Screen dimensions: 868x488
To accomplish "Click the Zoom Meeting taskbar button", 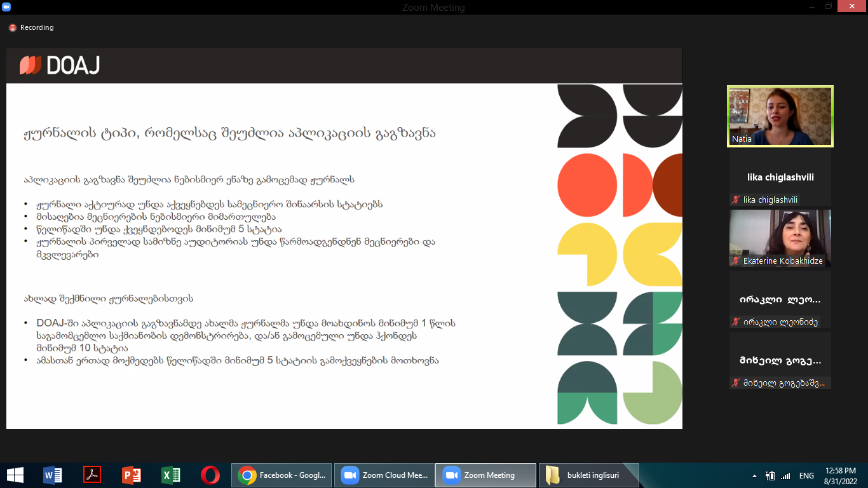I will 485,475.
